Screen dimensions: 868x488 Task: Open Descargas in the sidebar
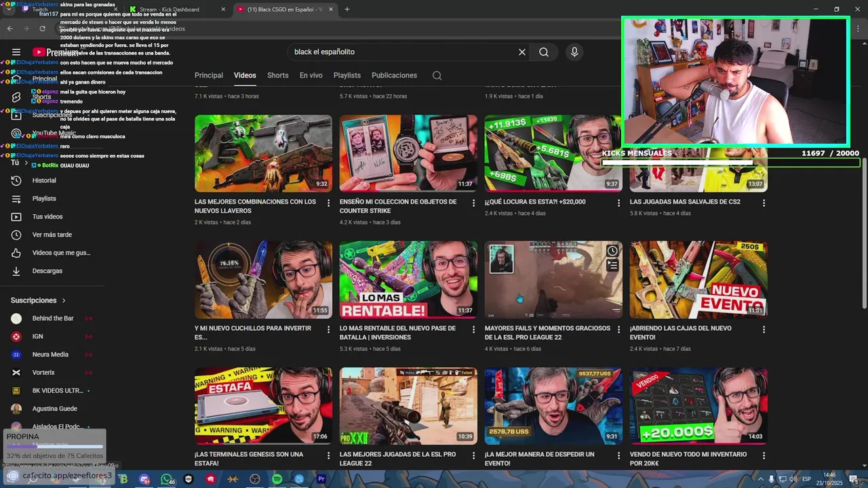[x=47, y=271]
